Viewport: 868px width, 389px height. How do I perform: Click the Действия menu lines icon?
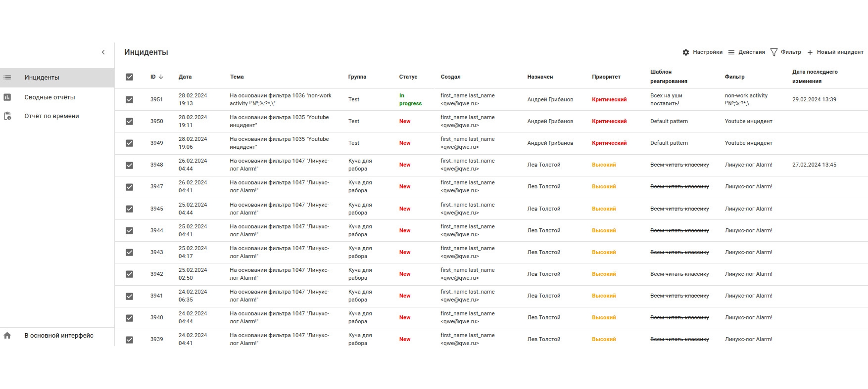pos(731,52)
